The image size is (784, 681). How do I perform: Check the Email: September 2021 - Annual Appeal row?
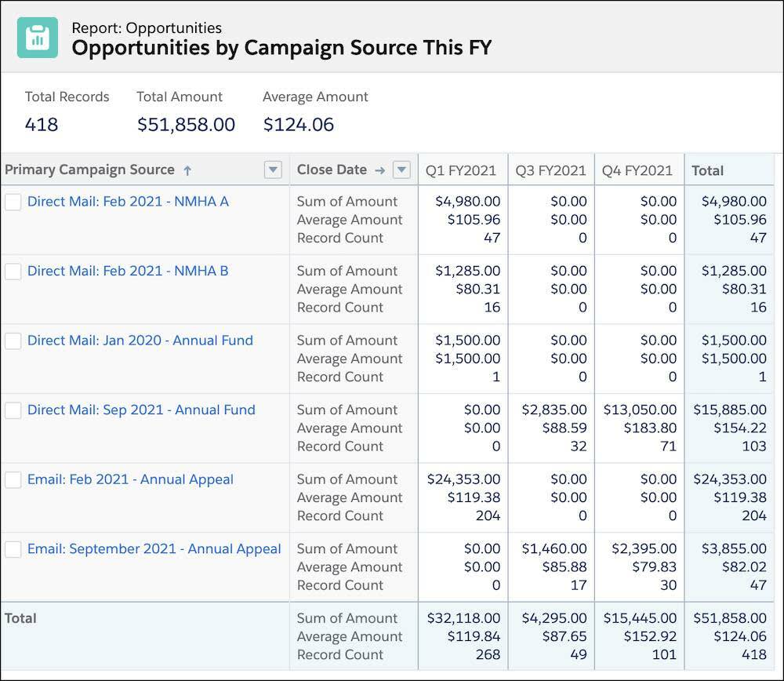click(x=13, y=549)
